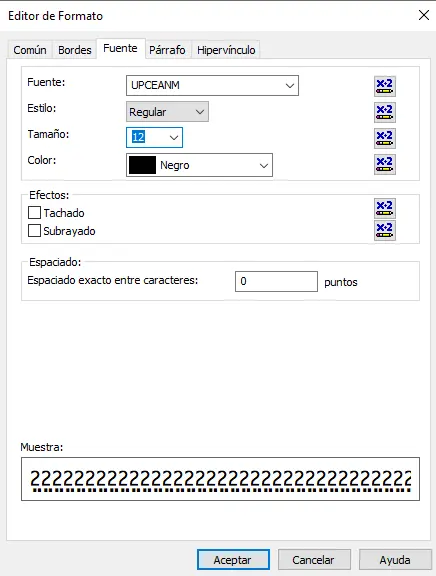Open the Bordes tab
Viewport: 436px width, 576px height.
click(75, 50)
